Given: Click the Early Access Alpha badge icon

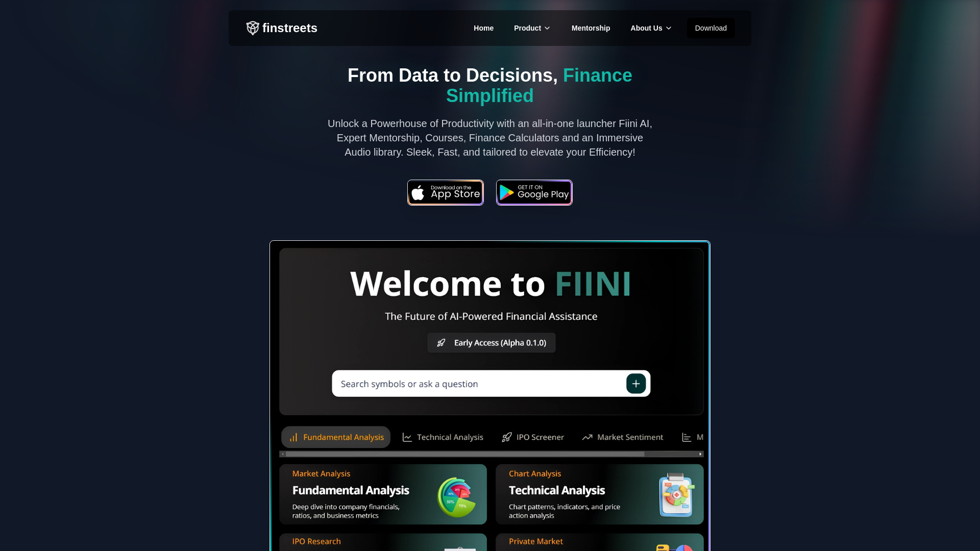Looking at the screenshot, I should (x=441, y=342).
